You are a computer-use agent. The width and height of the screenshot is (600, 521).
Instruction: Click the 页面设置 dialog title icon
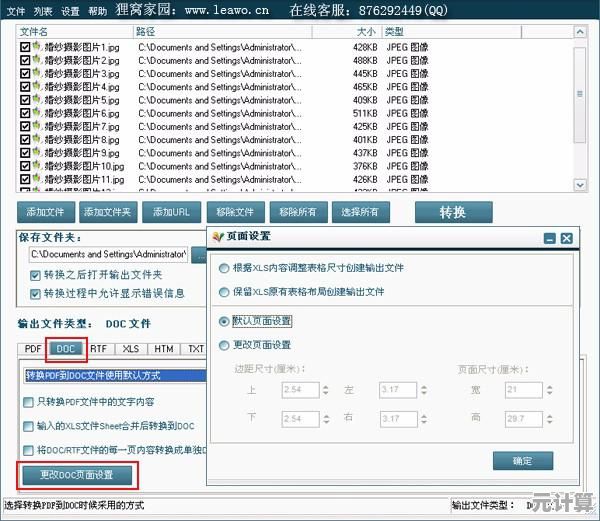pyautogui.click(x=219, y=237)
